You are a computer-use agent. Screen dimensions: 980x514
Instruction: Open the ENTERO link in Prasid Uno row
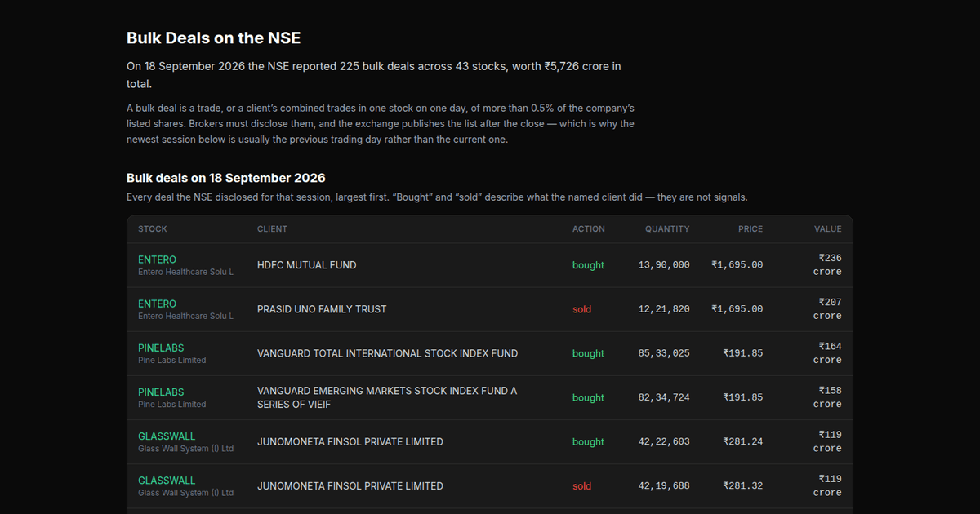coord(157,304)
